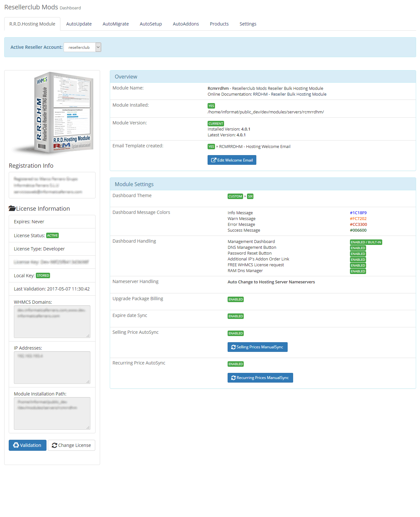Click the ENABLED badge for Additional IP's Addon Order Link

358,260
